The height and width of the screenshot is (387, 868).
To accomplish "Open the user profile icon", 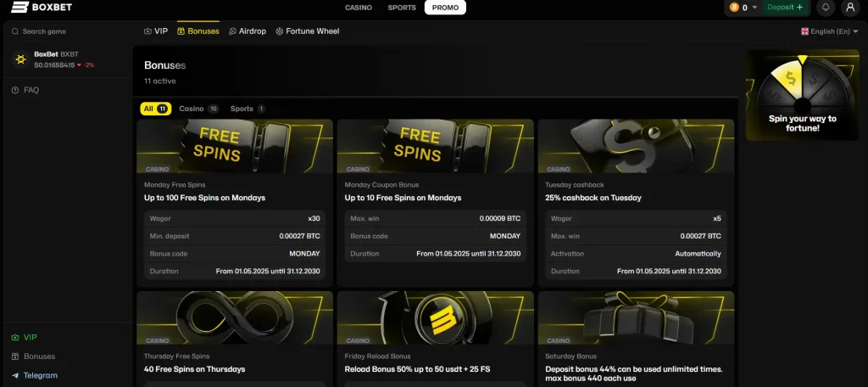I will (x=850, y=8).
